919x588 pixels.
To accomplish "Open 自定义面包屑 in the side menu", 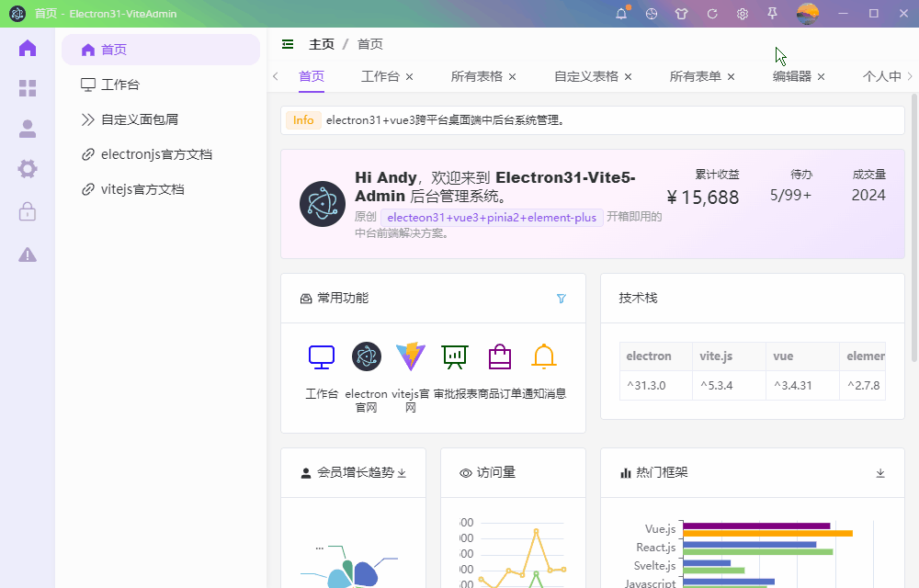I will (161, 119).
